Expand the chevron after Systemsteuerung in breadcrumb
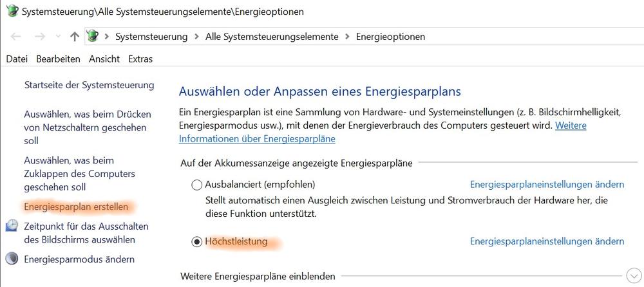644x287 pixels. (x=196, y=37)
